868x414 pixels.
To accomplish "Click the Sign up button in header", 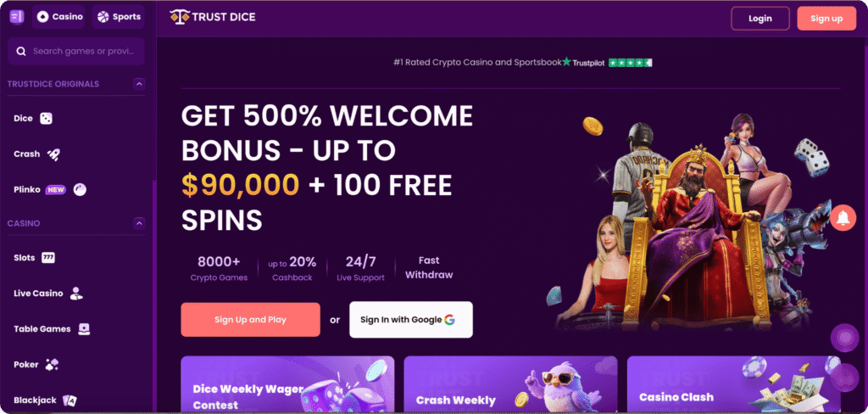I will click(x=826, y=19).
